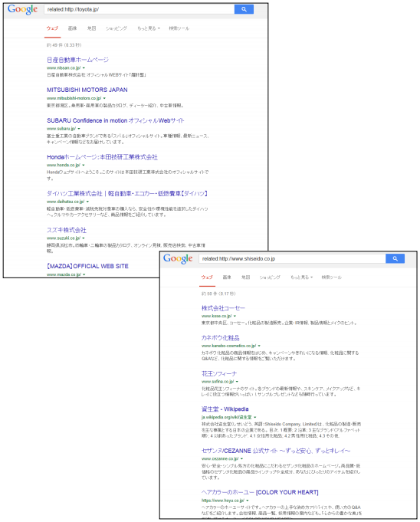Open the 資生堂 - Wikipedia result link
This screenshot has width=420, height=522.
pyautogui.click(x=225, y=409)
